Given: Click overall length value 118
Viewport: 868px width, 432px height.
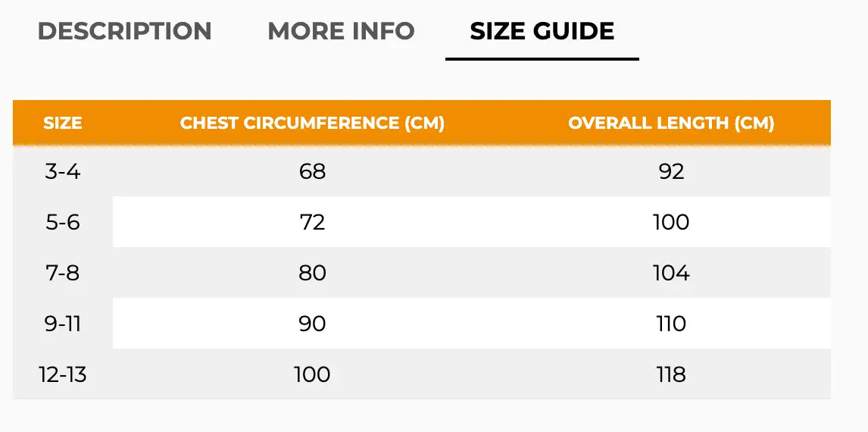Looking at the screenshot, I should click(x=671, y=374).
